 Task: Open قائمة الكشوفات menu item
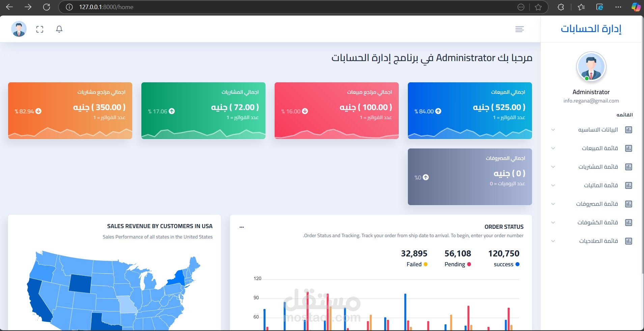tap(591, 222)
